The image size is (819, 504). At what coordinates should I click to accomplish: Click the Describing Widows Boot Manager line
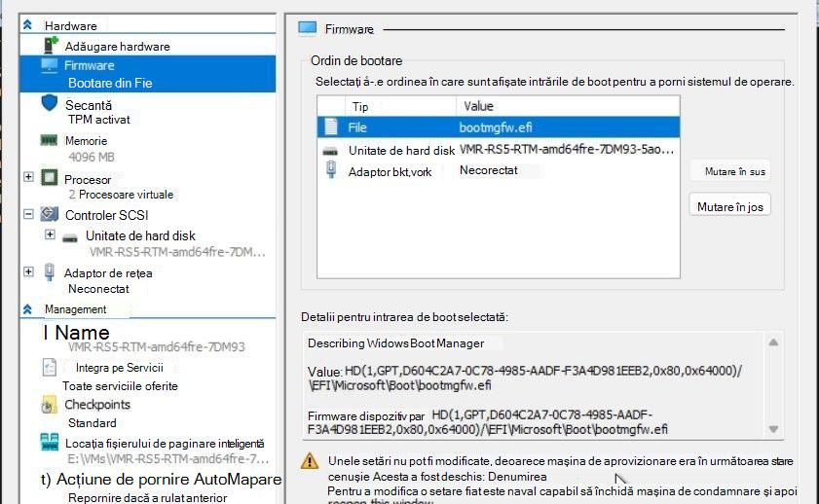point(396,343)
